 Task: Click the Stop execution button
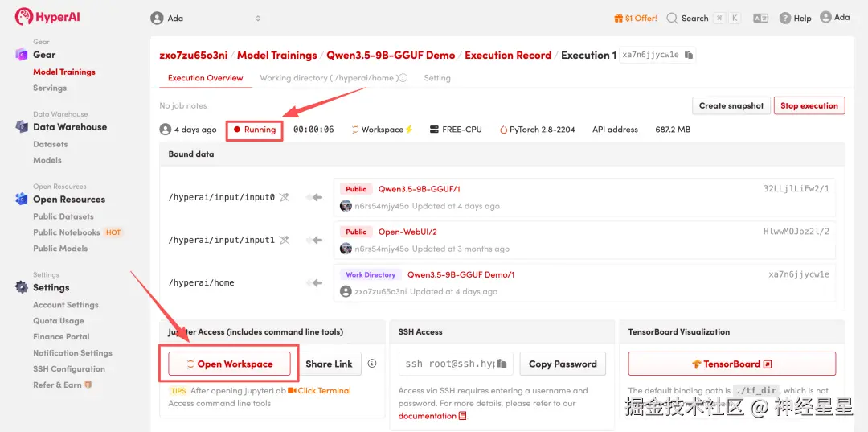[809, 105]
